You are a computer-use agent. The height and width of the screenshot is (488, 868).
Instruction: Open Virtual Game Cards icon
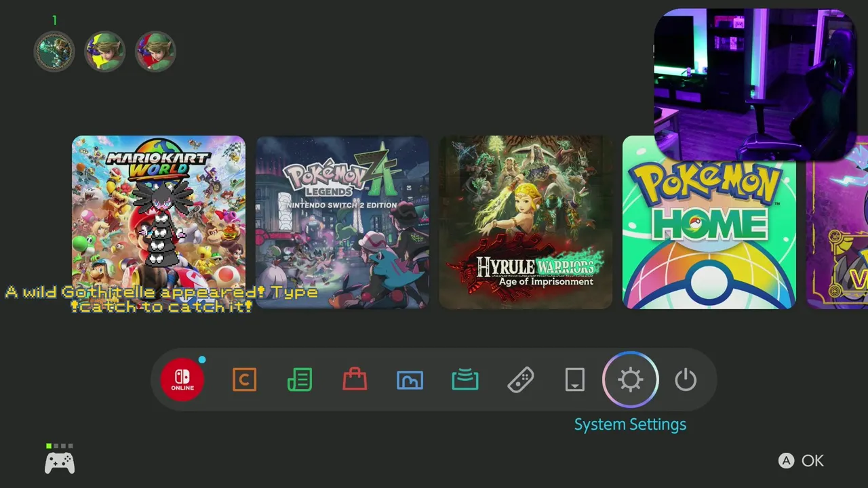575,380
